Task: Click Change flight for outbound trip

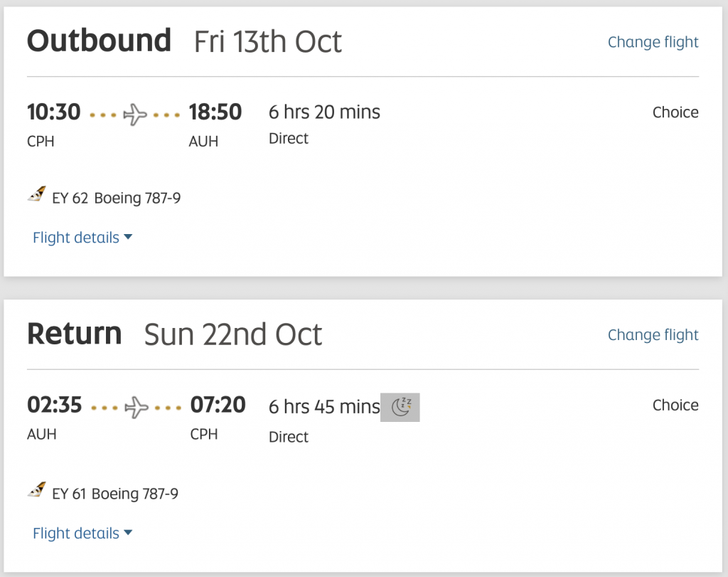Action: tap(653, 42)
